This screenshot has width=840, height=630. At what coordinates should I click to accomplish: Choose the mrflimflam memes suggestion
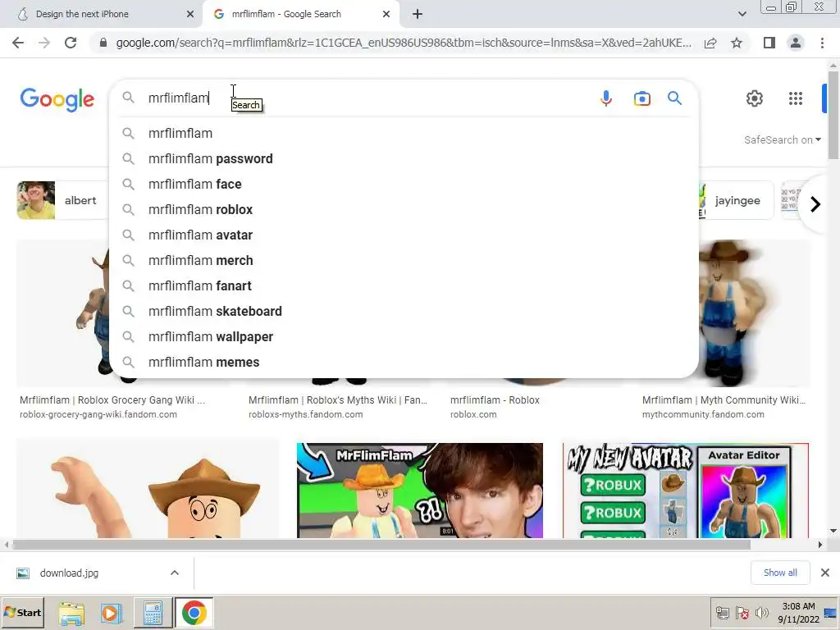[404, 362]
